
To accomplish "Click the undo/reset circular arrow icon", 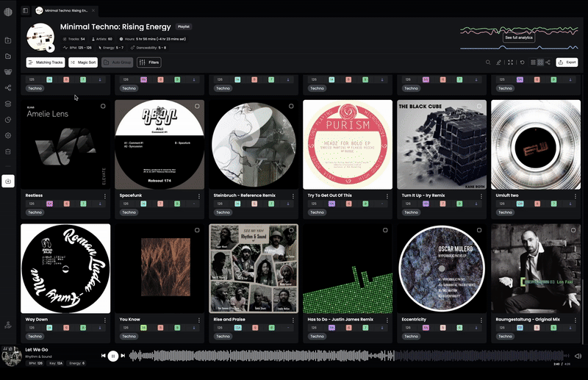I will (522, 62).
